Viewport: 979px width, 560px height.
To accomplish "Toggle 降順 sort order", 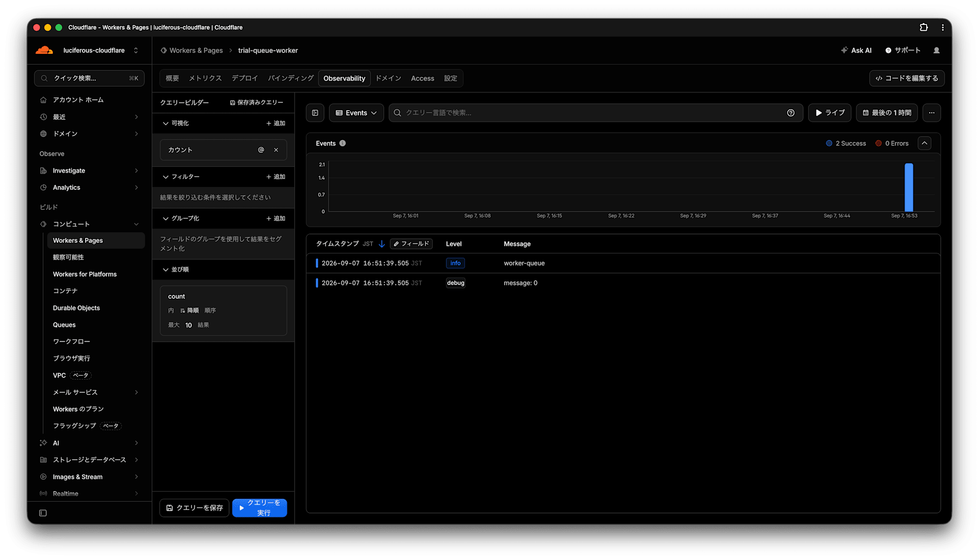I will click(x=189, y=310).
